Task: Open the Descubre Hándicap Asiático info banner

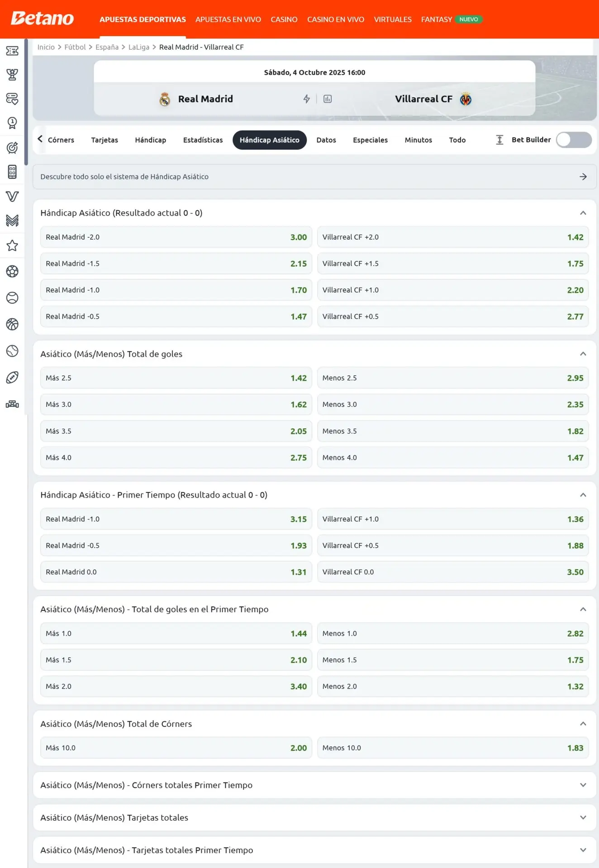Action: point(314,177)
